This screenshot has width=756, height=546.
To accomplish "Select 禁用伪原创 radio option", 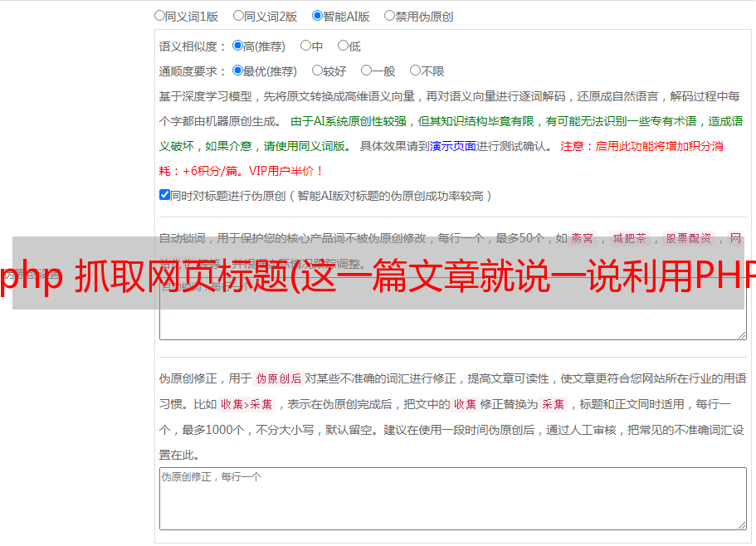I will (389, 16).
